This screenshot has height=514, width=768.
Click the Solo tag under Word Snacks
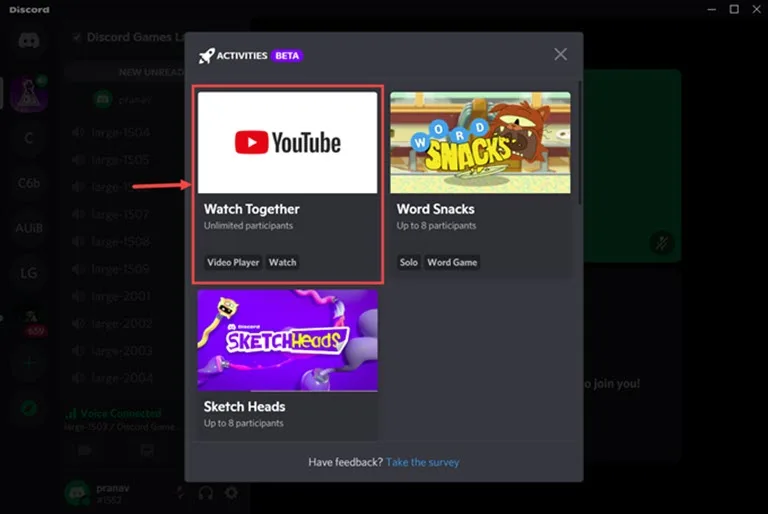coord(408,262)
